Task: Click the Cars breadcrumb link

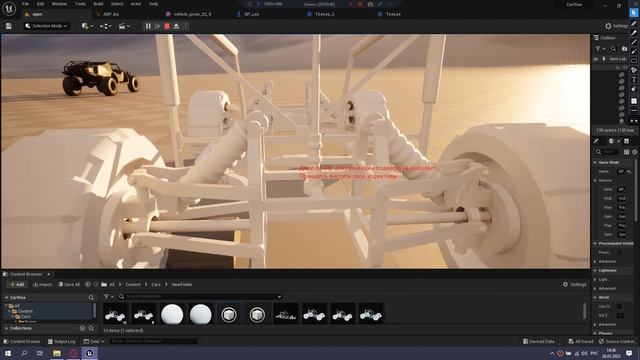Action: 156,284
